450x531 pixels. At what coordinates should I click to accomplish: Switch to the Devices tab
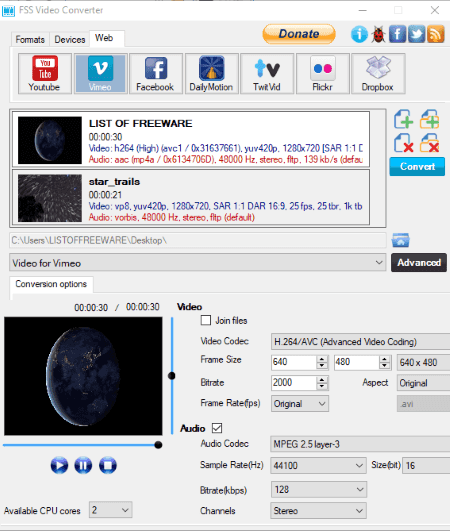coord(70,40)
